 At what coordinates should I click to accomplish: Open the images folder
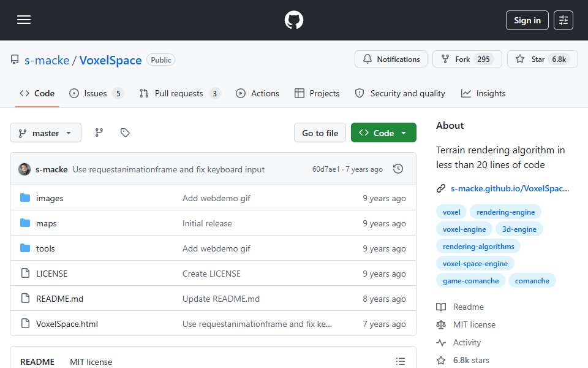[50, 198]
